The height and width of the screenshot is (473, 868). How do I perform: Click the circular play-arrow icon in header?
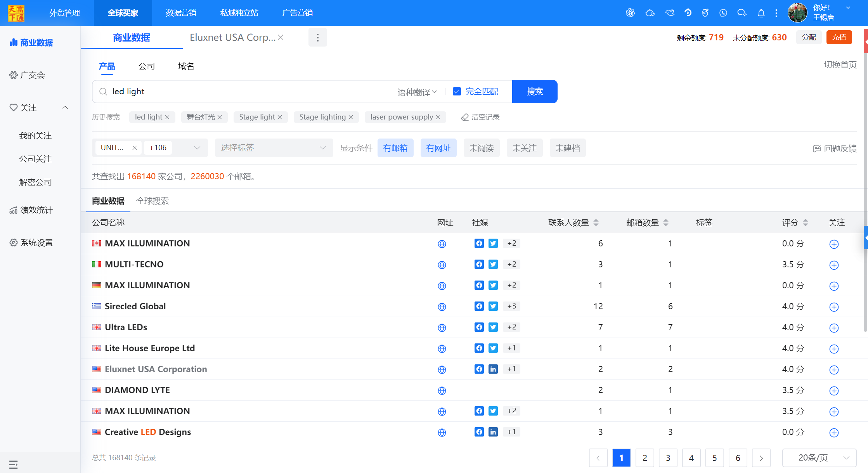click(x=688, y=13)
